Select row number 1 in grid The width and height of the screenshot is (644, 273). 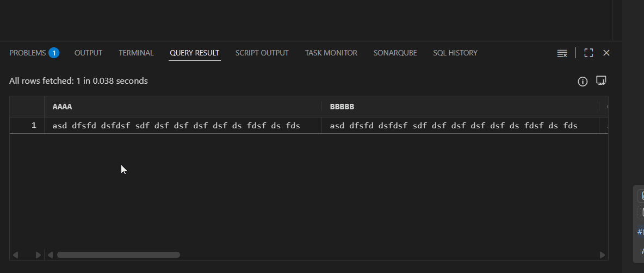[x=33, y=126]
